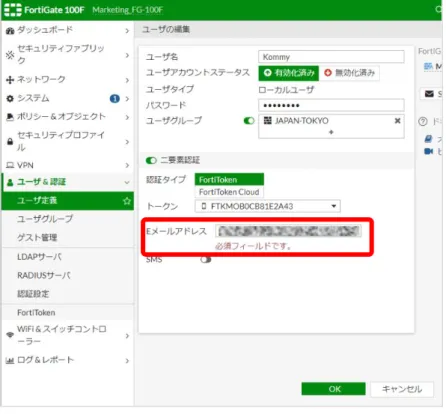The image size is (446, 414).
Task: Click the FortiGate logo icon
Action: (13, 10)
